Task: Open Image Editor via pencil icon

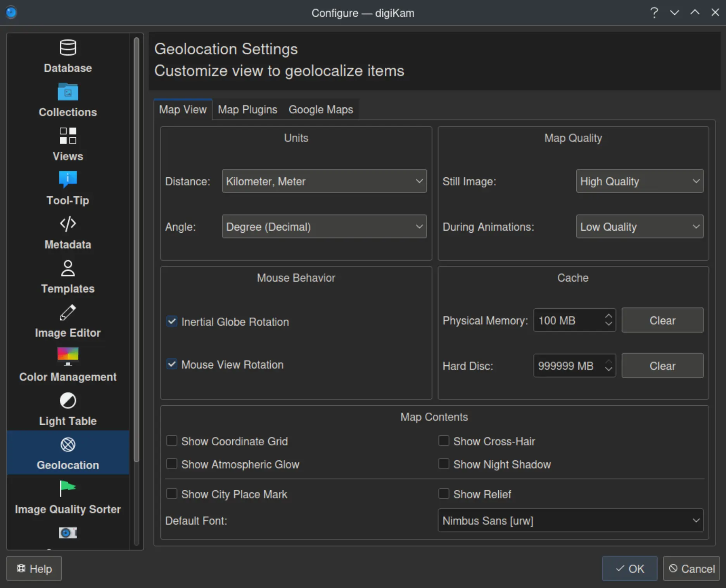Action: (67, 312)
